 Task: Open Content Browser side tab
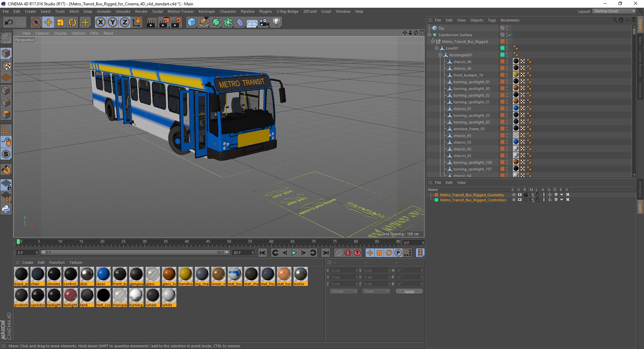640,63
